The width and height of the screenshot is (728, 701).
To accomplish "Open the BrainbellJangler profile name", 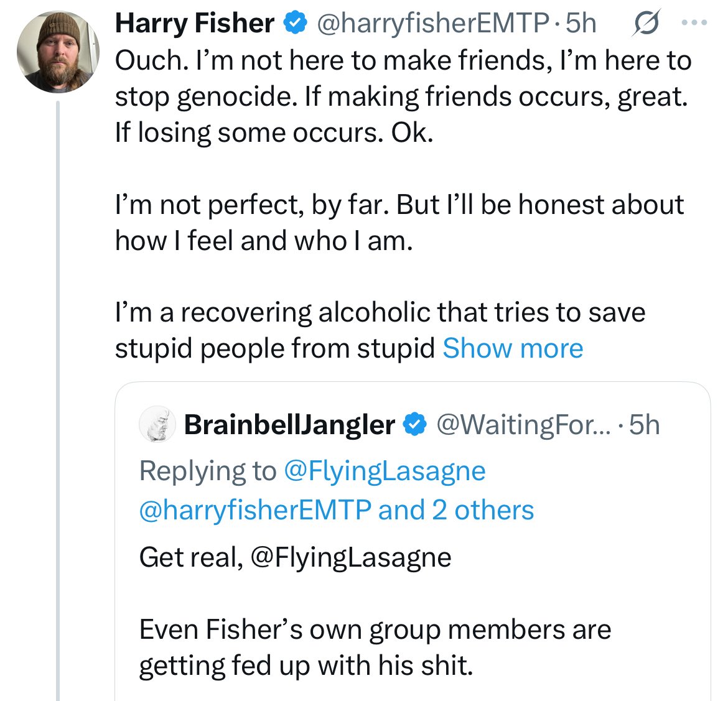I will [x=289, y=425].
